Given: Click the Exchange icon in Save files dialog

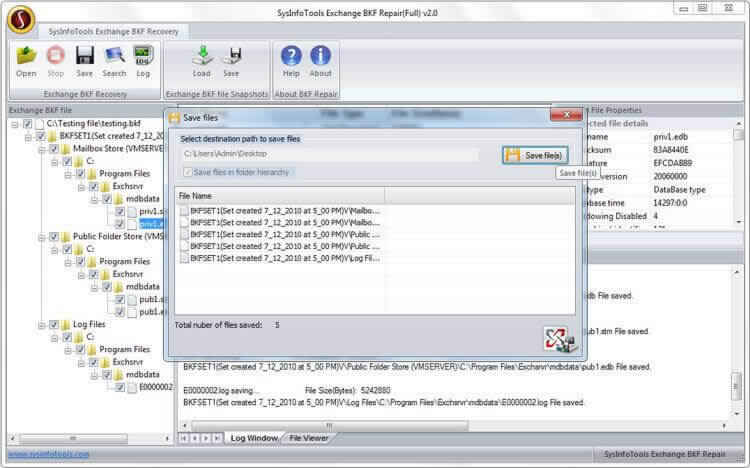Looking at the screenshot, I should (560, 339).
